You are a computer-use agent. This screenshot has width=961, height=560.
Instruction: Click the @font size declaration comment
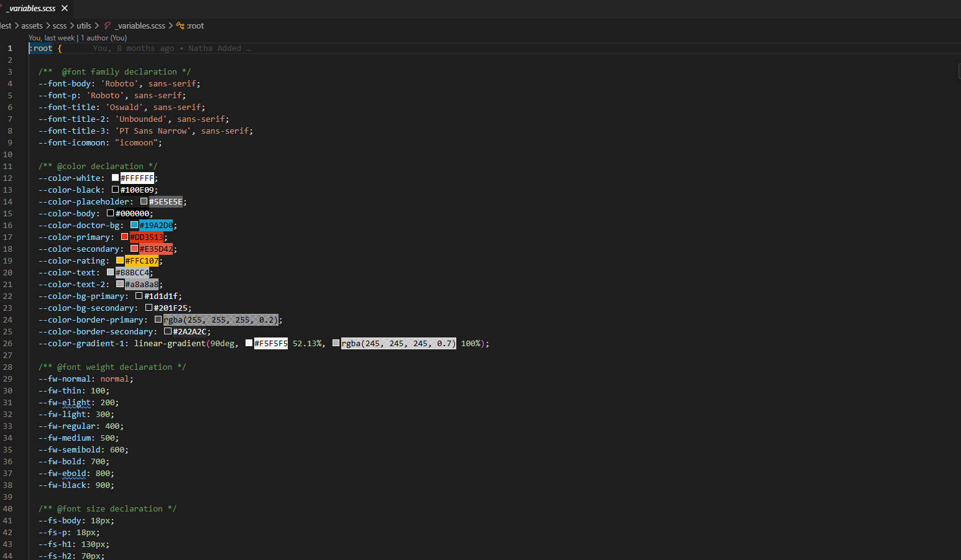click(x=108, y=508)
